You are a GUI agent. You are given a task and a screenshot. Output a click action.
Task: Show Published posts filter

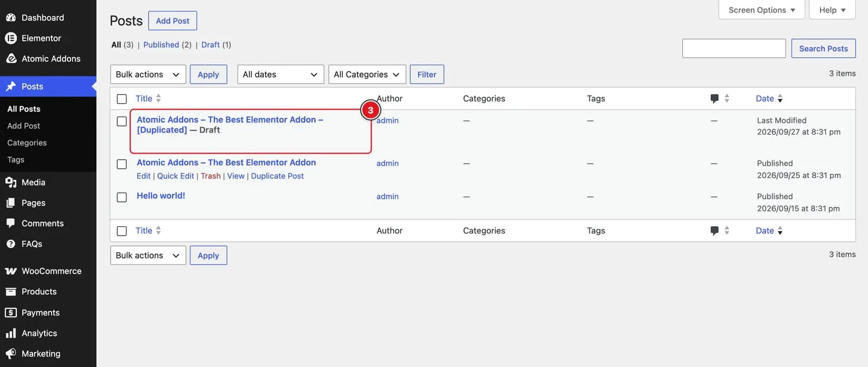(x=161, y=45)
